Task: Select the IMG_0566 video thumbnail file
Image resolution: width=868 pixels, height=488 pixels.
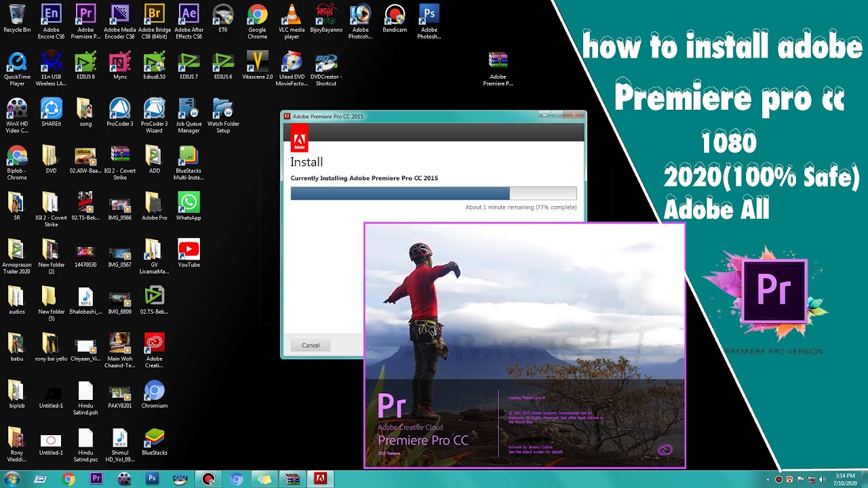Action: coord(120,207)
